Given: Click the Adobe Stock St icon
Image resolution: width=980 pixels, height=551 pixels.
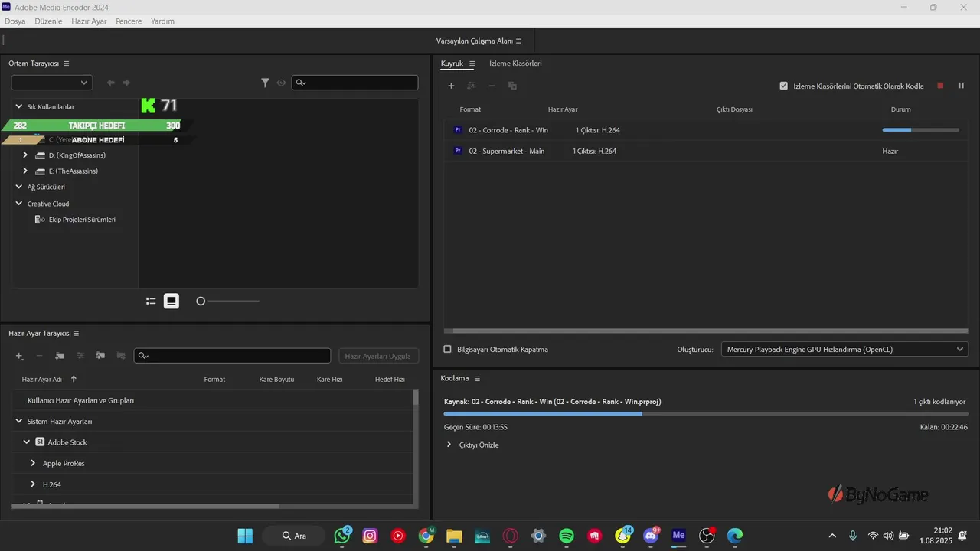Looking at the screenshot, I should point(40,442).
